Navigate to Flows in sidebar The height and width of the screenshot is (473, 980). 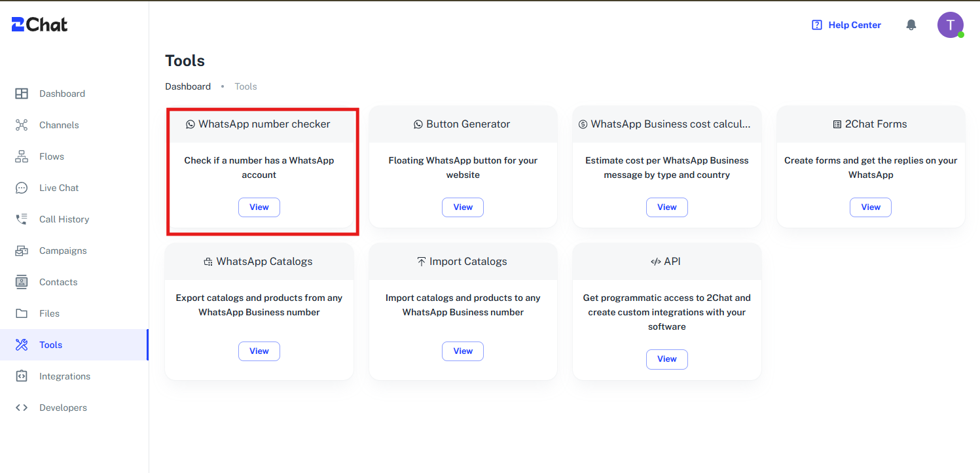click(52, 156)
